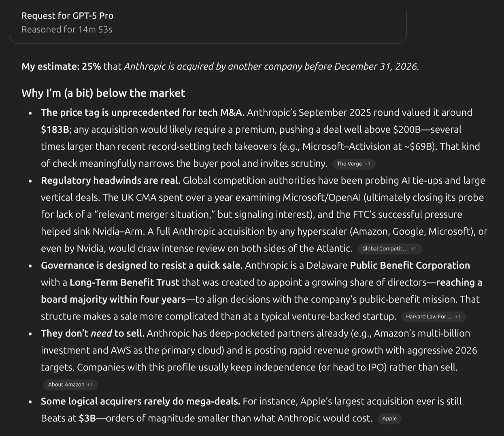Click the Reasoned for 14m 53s label
The width and height of the screenshot is (504, 436).
(67, 30)
